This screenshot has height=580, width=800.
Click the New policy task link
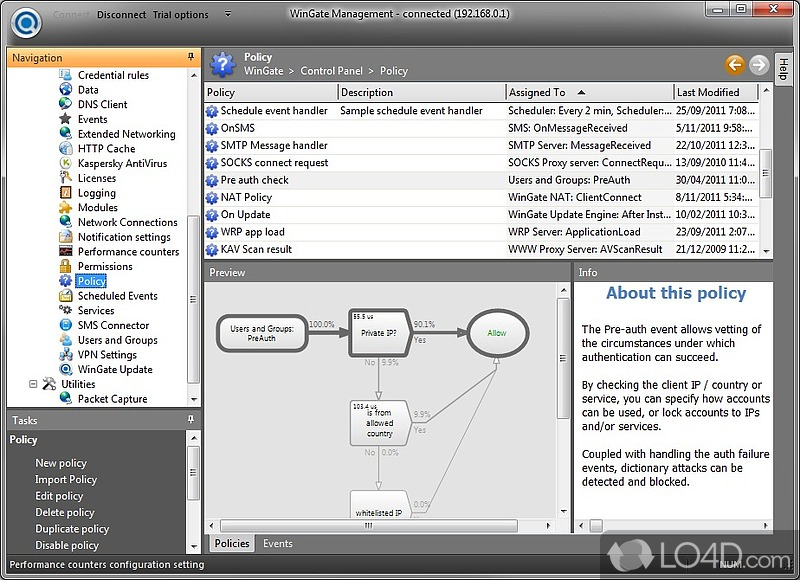tap(61, 463)
